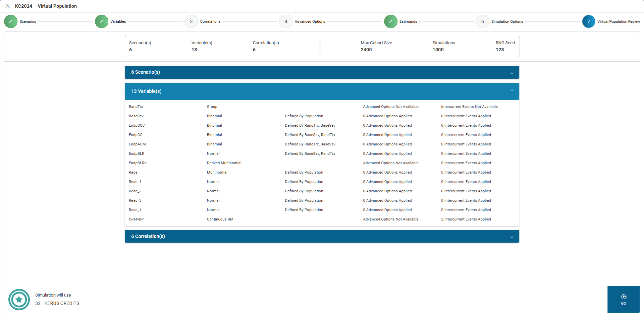Viewport: 644px width, 317px height.
Task: Click the Continuous RM type text
Action: [x=220, y=219]
